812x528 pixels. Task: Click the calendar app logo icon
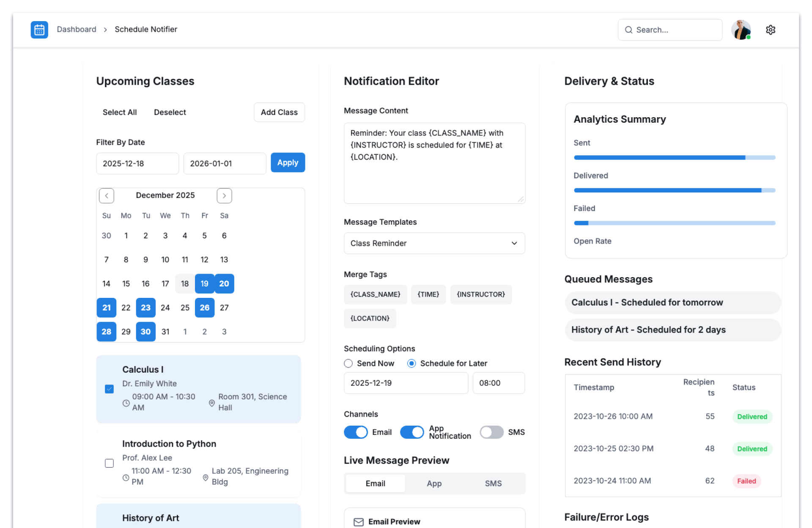point(39,30)
